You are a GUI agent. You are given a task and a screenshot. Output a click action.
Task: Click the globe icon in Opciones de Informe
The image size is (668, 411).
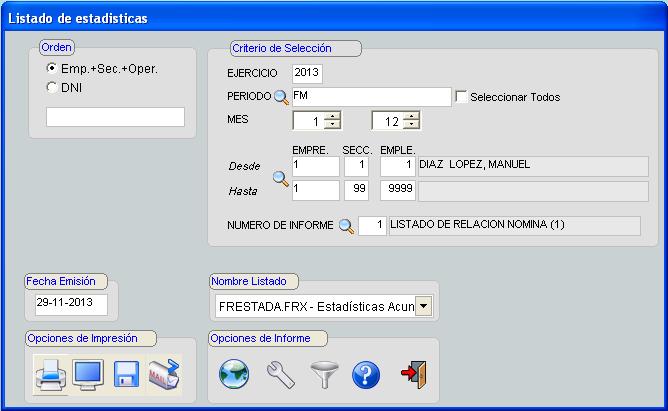[x=234, y=374]
